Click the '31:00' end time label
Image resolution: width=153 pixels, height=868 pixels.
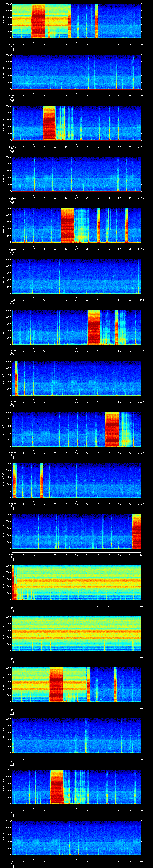[x=141, y=453]
